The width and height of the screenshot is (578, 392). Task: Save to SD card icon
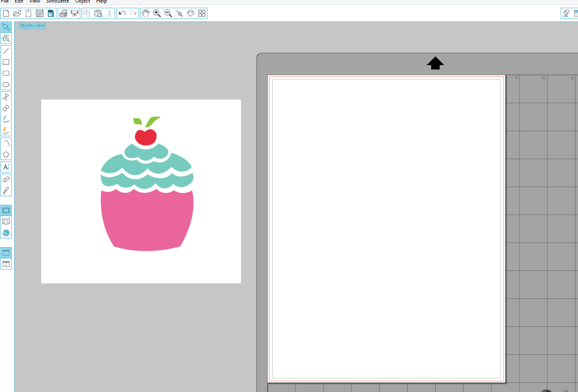click(51, 13)
